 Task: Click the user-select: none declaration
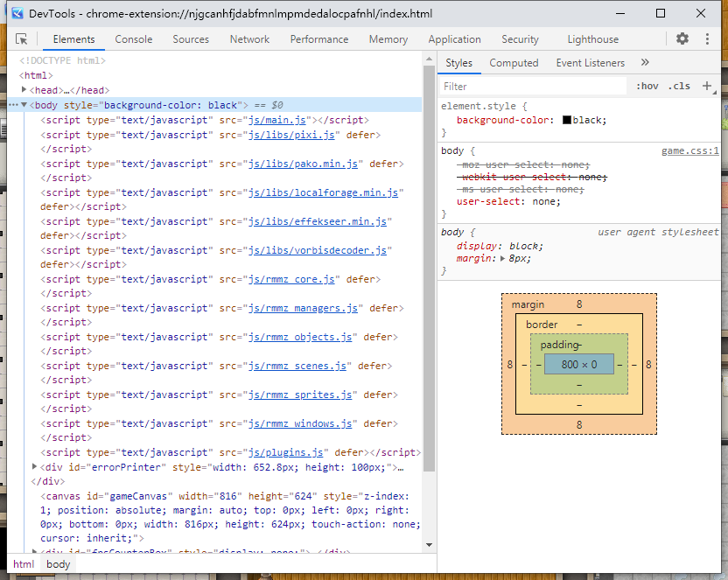click(508, 201)
